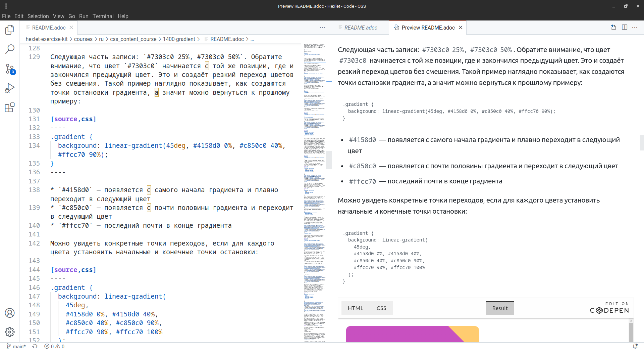The width and height of the screenshot is (644, 351).
Task: Click the main* branch indicator in status bar
Action: tap(16, 346)
